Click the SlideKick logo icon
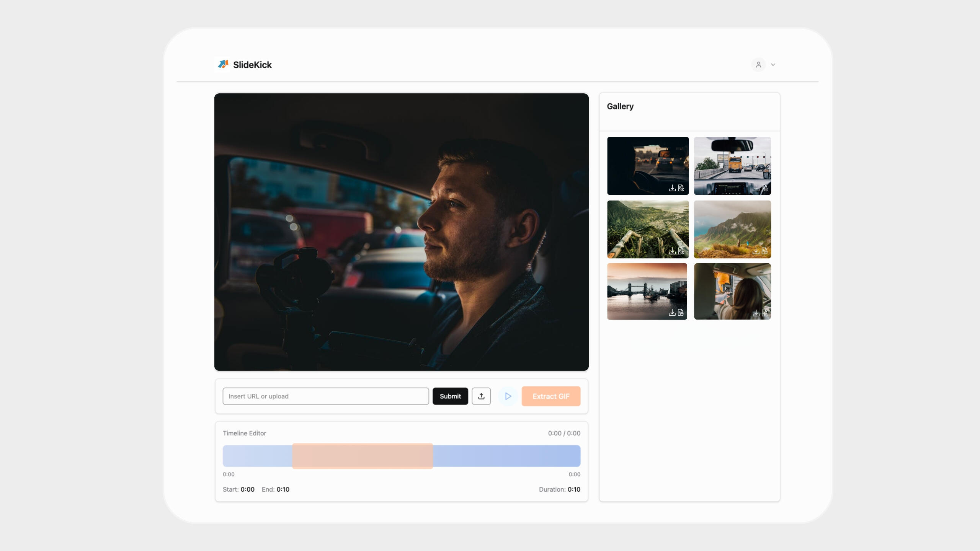Image resolution: width=980 pixels, height=551 pixels. tap(223, 64)
